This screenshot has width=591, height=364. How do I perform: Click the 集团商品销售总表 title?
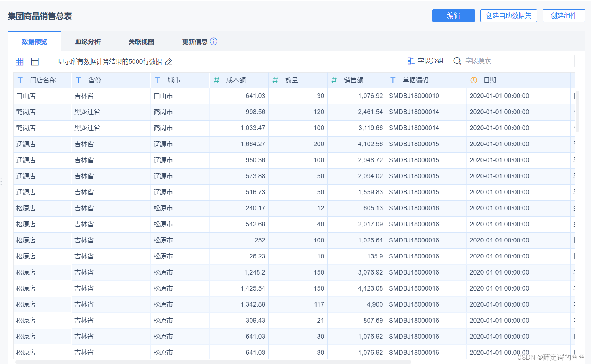[x=40, y=16]
